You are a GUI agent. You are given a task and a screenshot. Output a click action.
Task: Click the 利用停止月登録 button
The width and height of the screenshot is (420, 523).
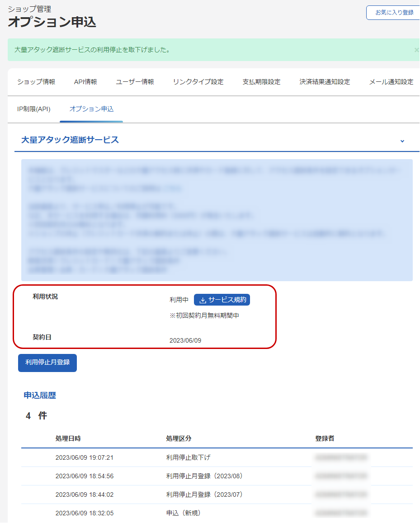pyautogui.click(x=47, y=363)
